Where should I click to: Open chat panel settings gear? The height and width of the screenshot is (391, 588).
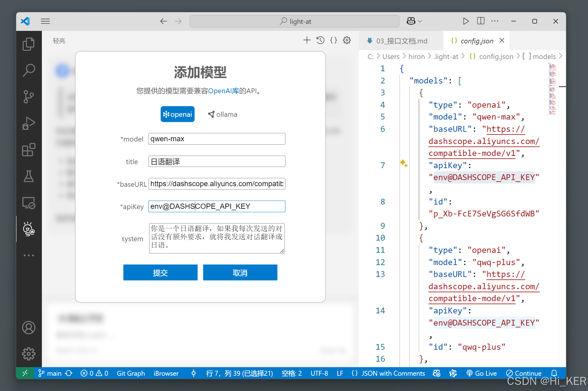(x=347, y=40)
